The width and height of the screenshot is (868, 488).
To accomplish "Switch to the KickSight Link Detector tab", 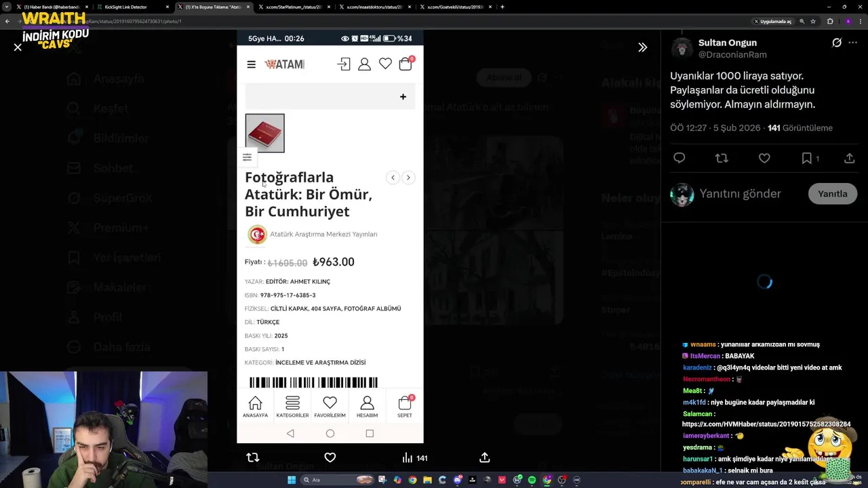I will point(132,7).
